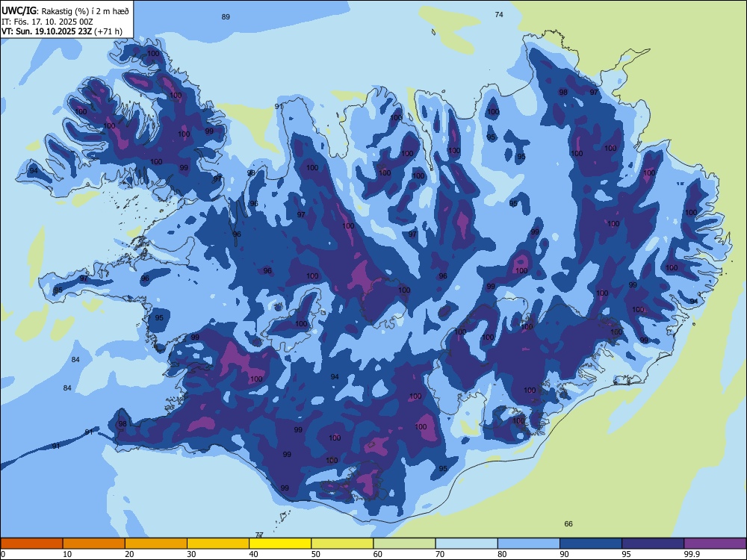
Task: Select the purple above-99.9 legend swatch
Action: [715, 544]
